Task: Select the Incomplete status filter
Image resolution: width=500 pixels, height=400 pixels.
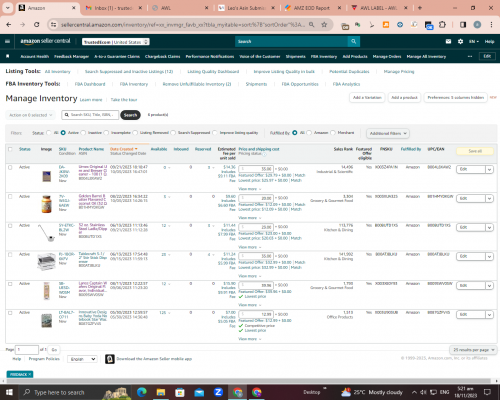Action: 106,133
